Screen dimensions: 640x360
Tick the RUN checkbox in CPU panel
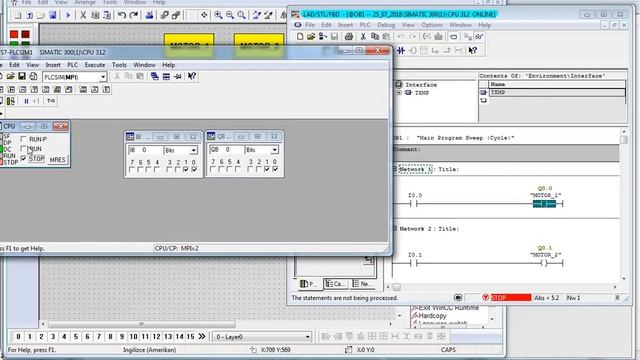(x=24, y=149)
